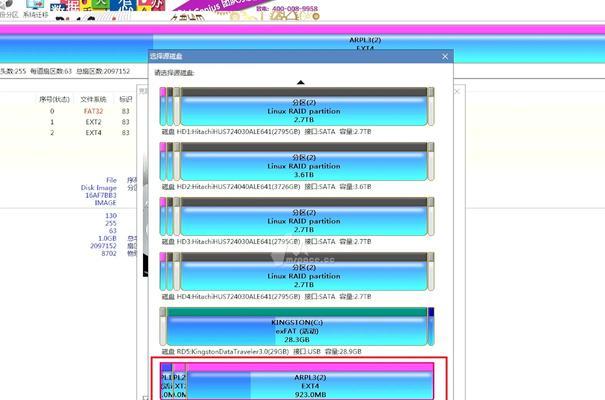This screenshot has width=605, height=400.
Task: Click the small PL1 partition in the dialog
Action: pos(166,381)
